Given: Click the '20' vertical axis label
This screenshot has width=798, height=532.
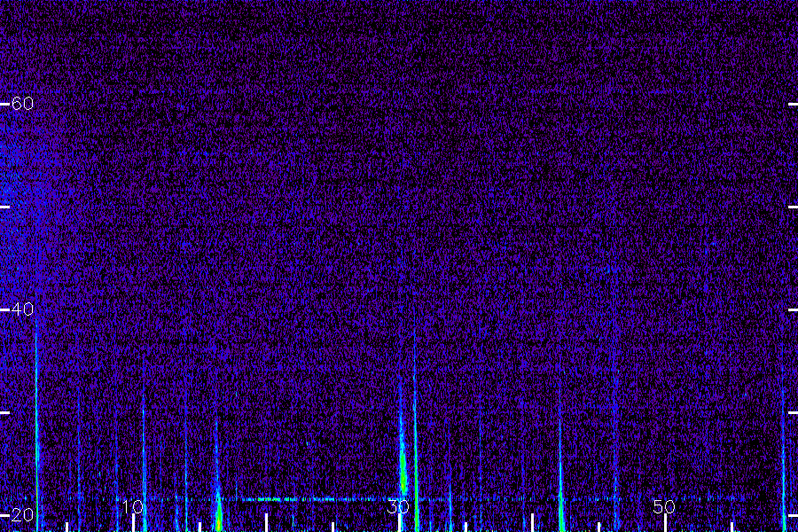Looking at the screenshot, I should (22, 514).
